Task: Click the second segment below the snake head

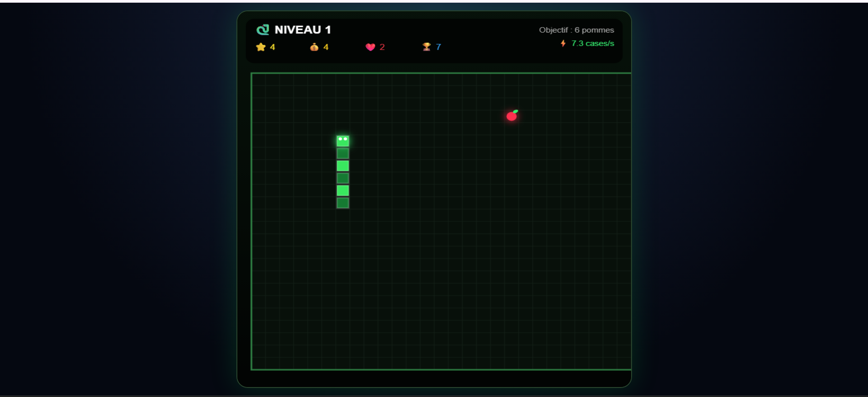Action: tap(343, 154)
